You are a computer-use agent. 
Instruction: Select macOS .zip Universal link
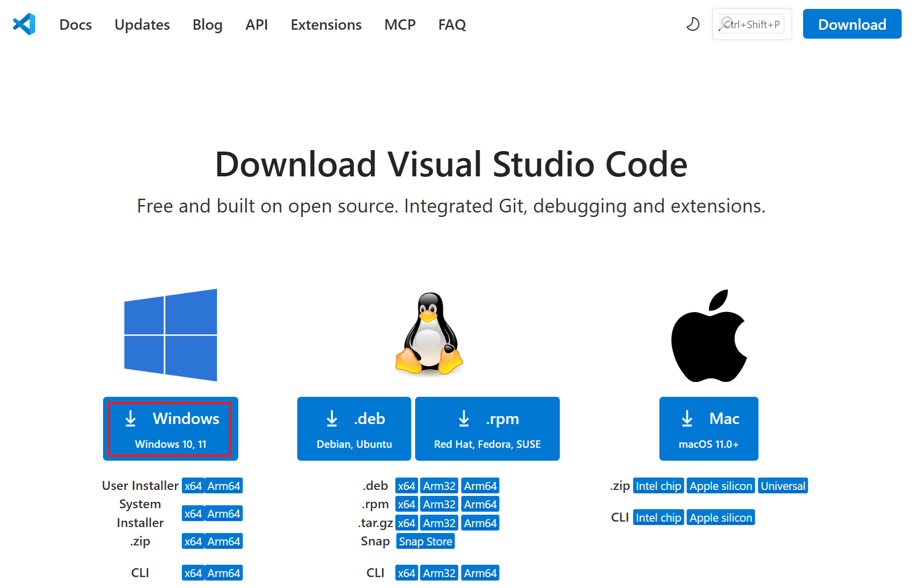tap(783, 486)
